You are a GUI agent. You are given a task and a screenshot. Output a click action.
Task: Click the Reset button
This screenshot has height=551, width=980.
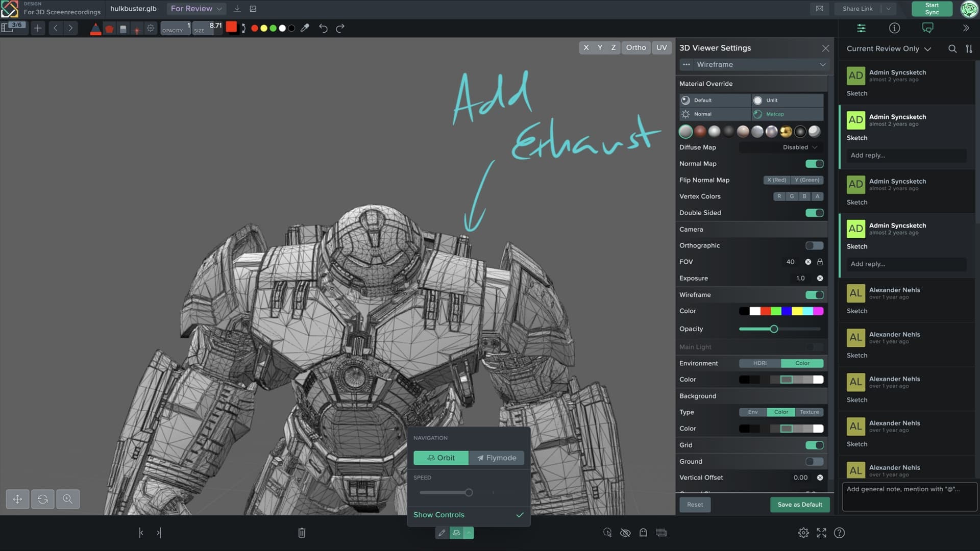tap(695, 505)
